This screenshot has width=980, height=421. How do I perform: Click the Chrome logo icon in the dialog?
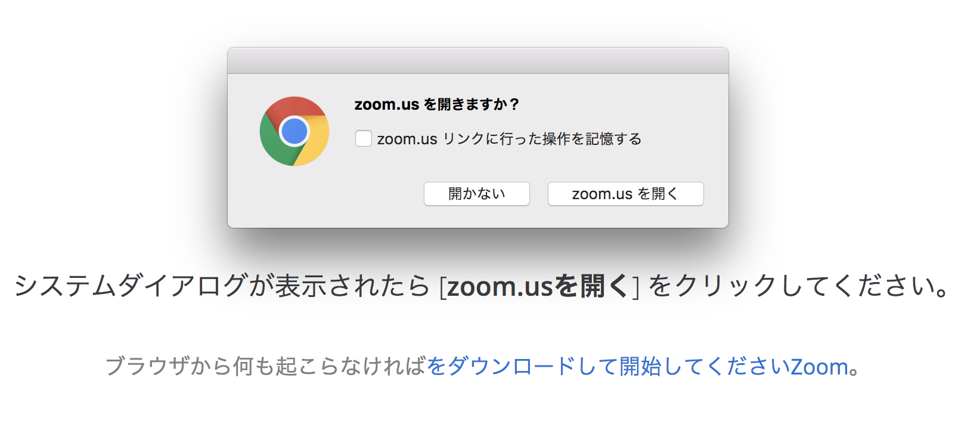click(x=294, y=131)
